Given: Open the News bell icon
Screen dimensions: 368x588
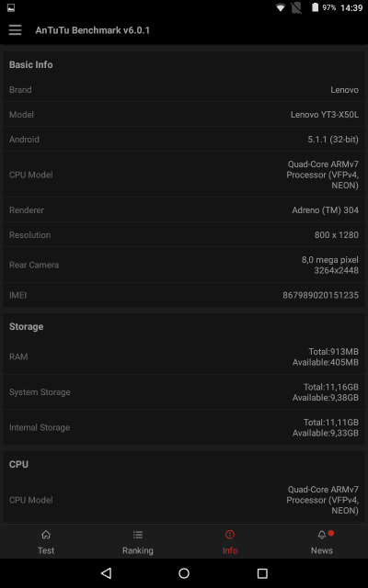Looking at the screenshot, I should pos(322,535).
